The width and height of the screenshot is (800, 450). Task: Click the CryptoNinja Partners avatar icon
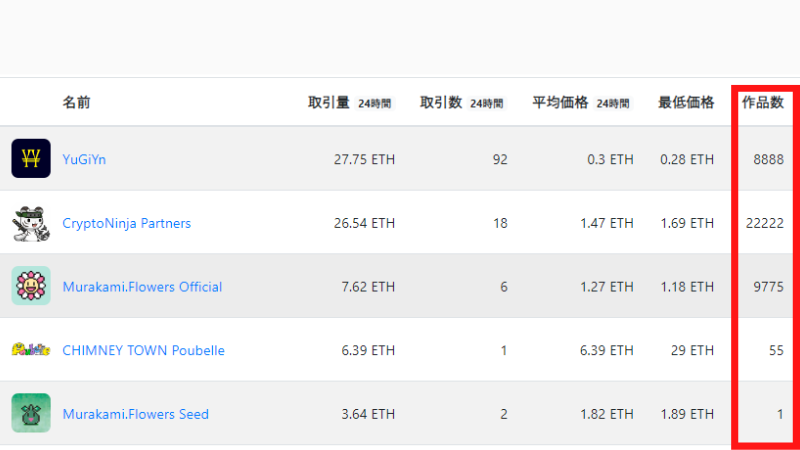pyautogui.click(x=31, y=223)
